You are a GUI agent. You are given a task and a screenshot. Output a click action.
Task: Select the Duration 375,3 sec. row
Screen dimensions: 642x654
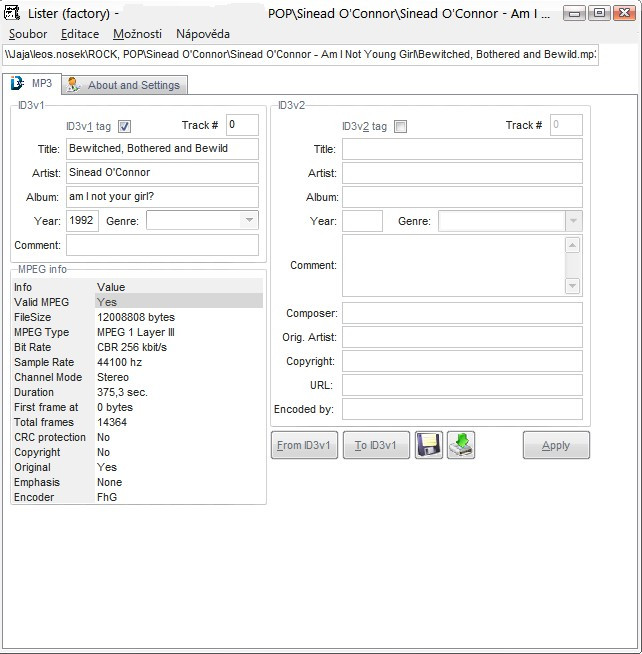[138, 392]
